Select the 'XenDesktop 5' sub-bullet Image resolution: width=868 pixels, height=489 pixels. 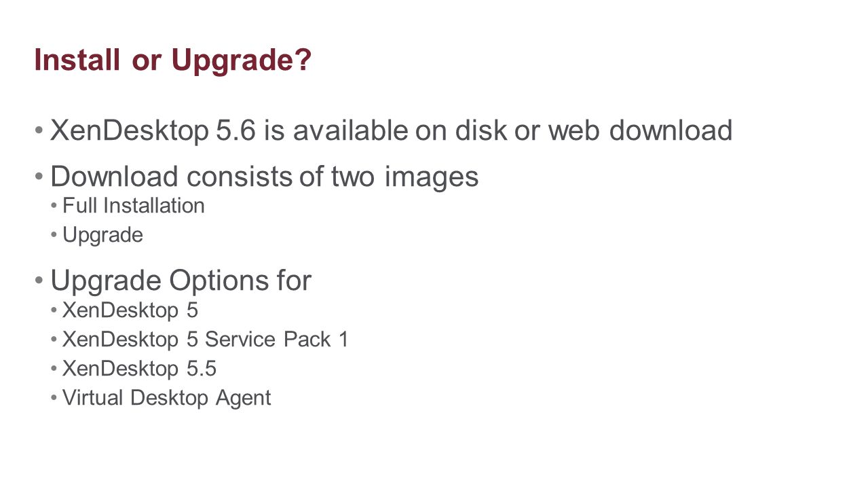(x=130, y=310)
